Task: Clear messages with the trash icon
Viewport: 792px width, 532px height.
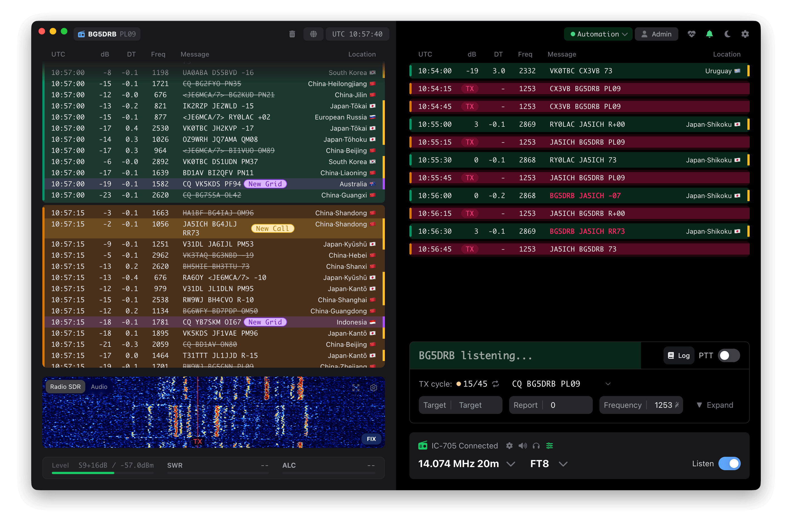Action: tap(292, 34)
